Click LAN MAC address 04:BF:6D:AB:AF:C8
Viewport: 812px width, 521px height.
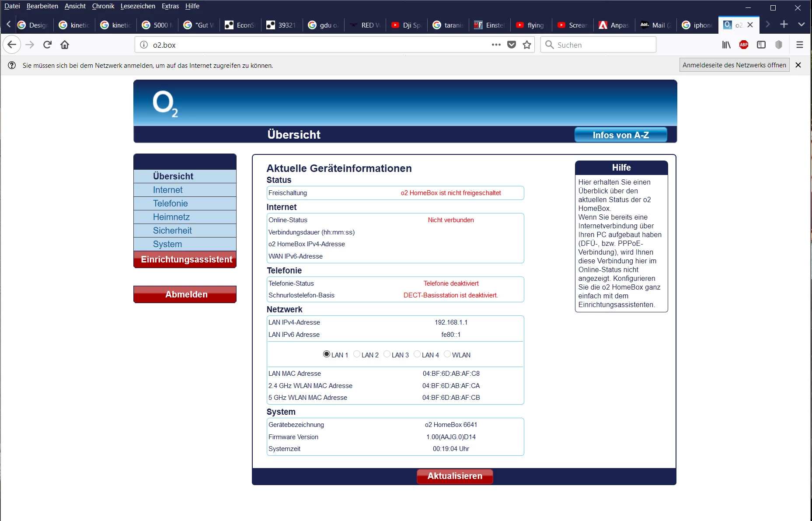point(451,374)
